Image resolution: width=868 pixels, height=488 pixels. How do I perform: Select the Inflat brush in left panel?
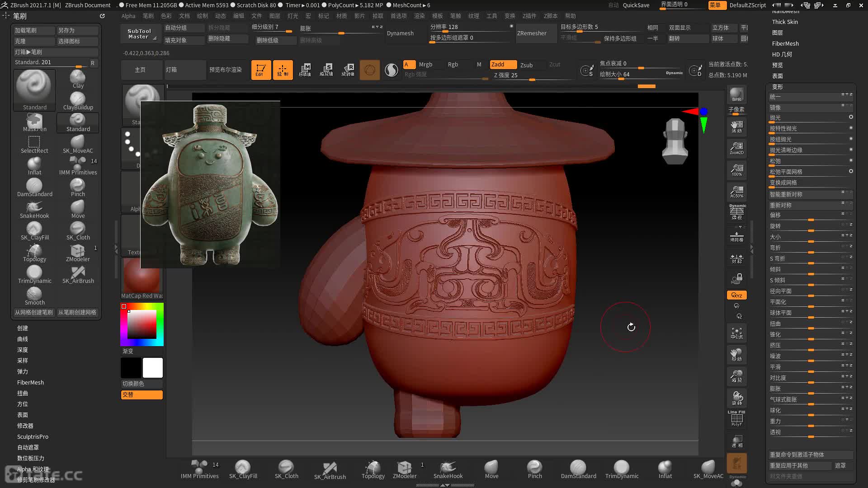tap(34, 166)
